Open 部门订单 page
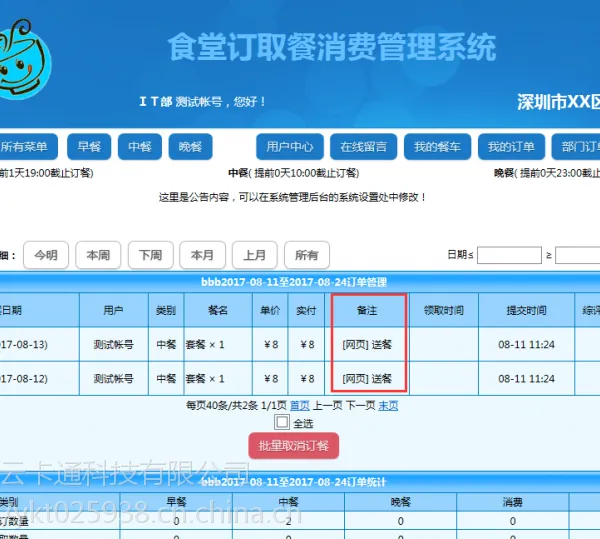The height and width of the screenshot is (539, 600). tap(576, 147)
